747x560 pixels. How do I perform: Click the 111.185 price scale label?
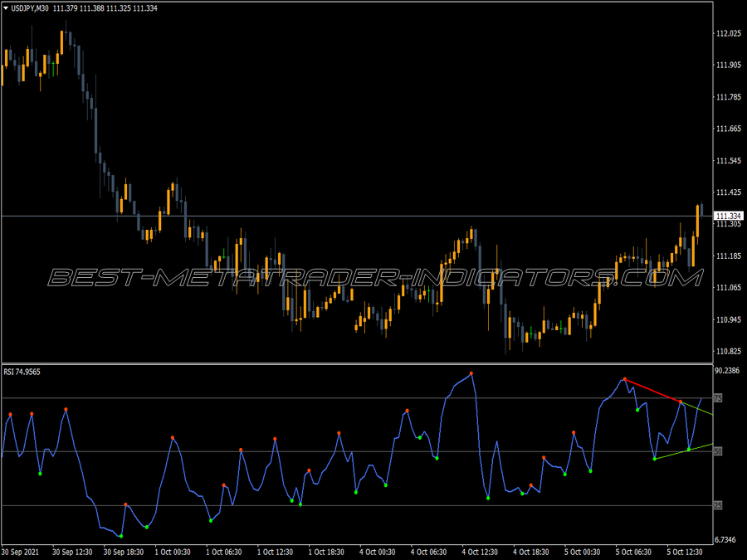[x=729, y=256]
